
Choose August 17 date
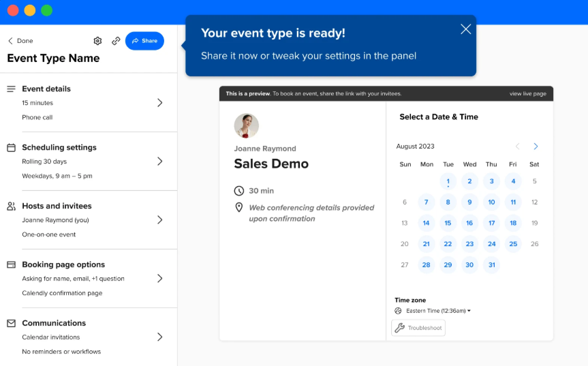coord(491,223)
